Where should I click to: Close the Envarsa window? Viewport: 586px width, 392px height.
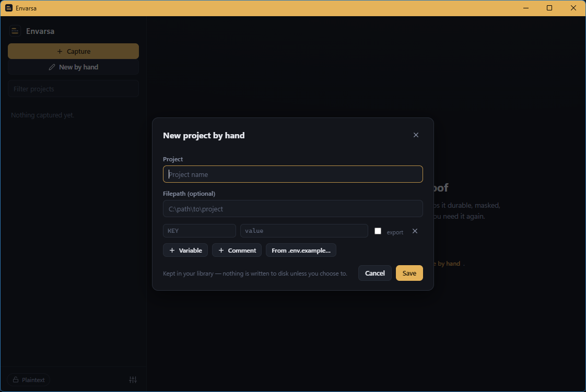(x=573, y=8)
